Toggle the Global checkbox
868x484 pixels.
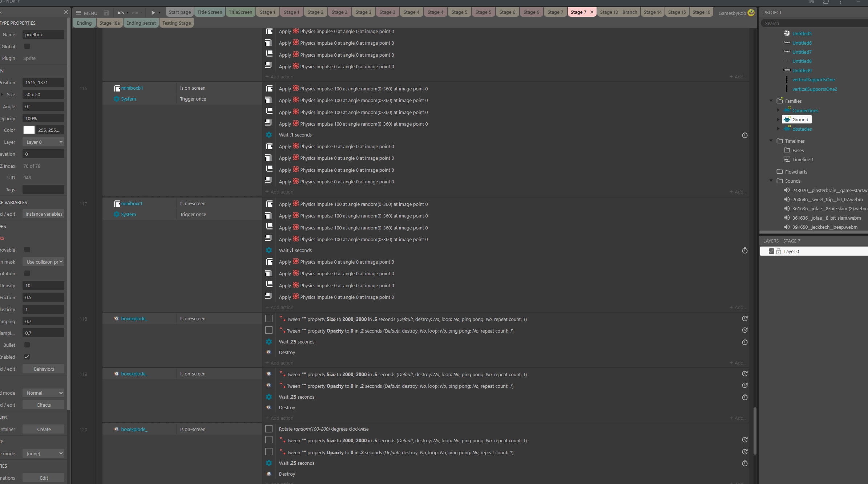pyautogui.click(x=27, y=46)
